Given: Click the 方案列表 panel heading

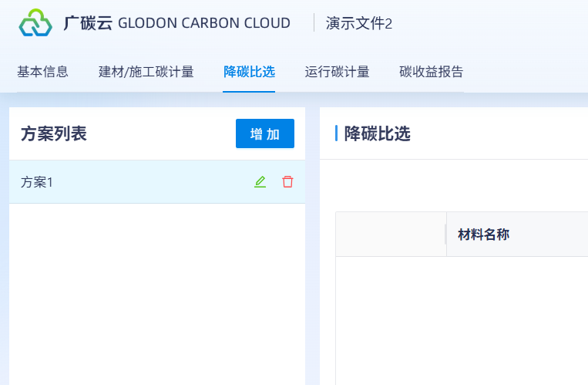Looking at the screenshot, I should (x=54, y=133).
